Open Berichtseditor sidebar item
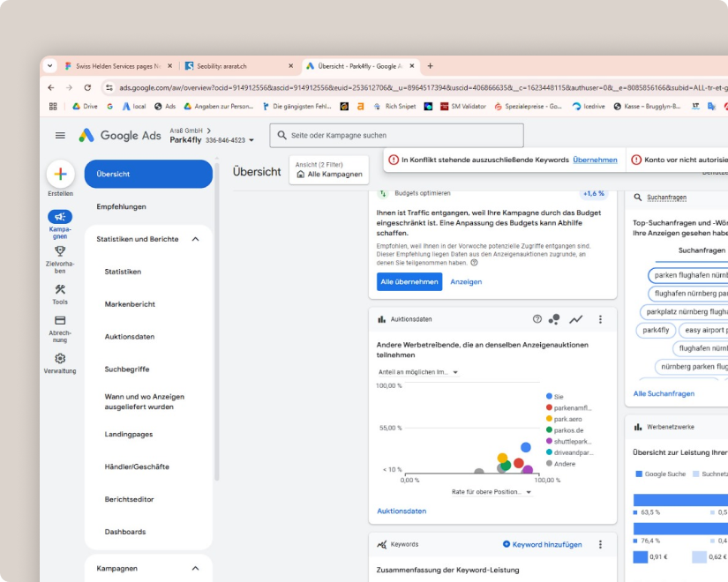Image resolution: width=728 pixels, height=582 pixels. point(129,499)
